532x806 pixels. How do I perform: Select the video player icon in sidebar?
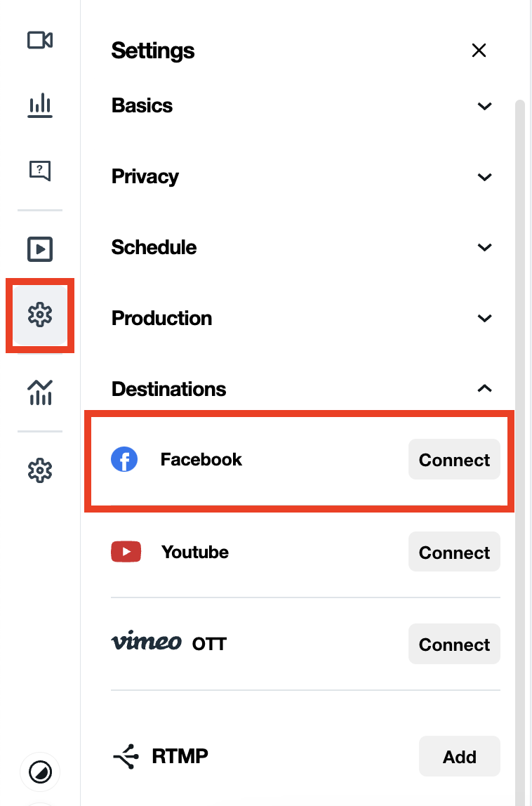click(40, 249)
